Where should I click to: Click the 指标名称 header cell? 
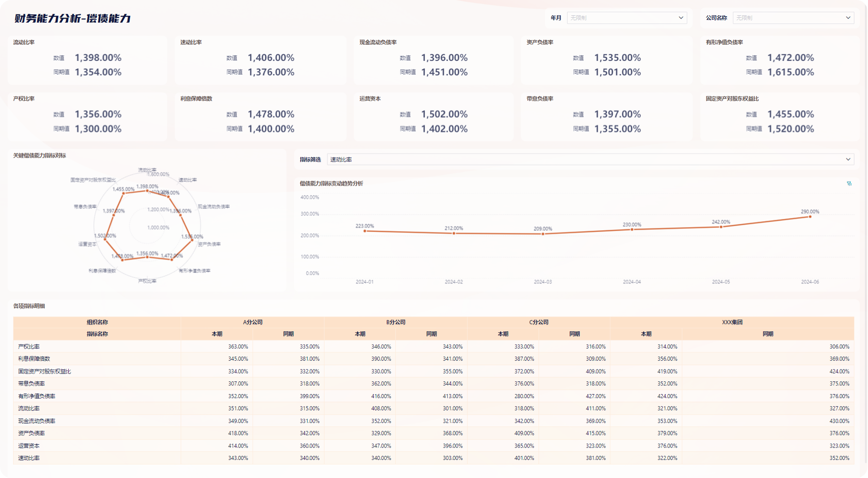coord(97,334)
